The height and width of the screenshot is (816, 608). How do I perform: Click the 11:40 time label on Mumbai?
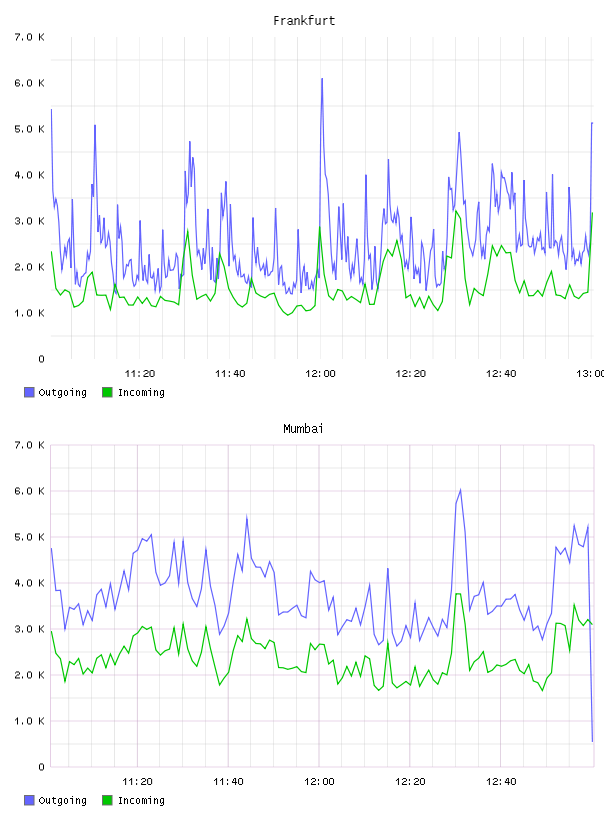(228, 781)
